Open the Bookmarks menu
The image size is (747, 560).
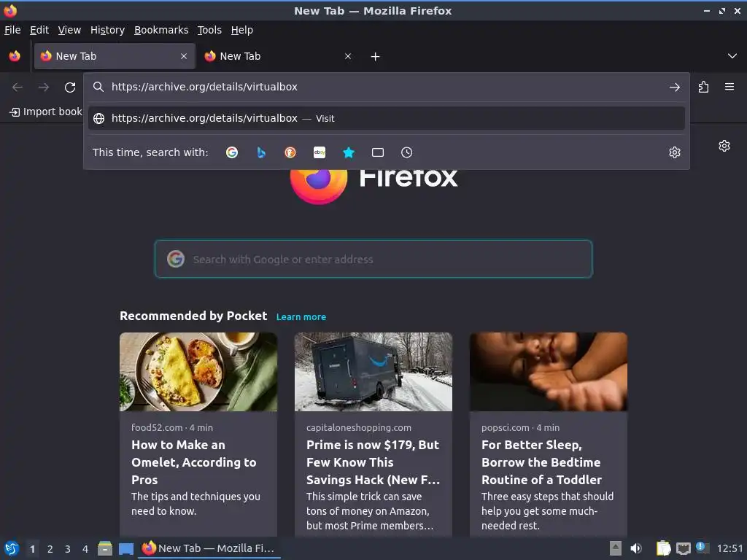click(161, 30)
